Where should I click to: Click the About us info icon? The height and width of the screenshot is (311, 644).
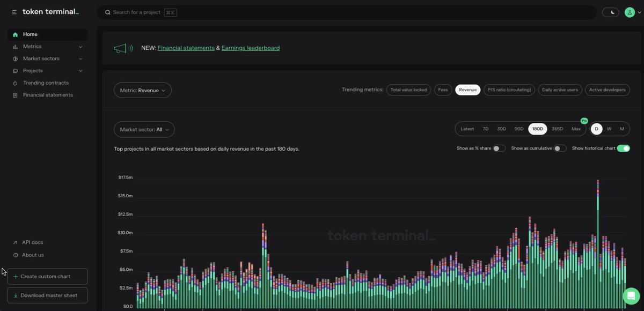pyautogui.click(x=15, y=255)
